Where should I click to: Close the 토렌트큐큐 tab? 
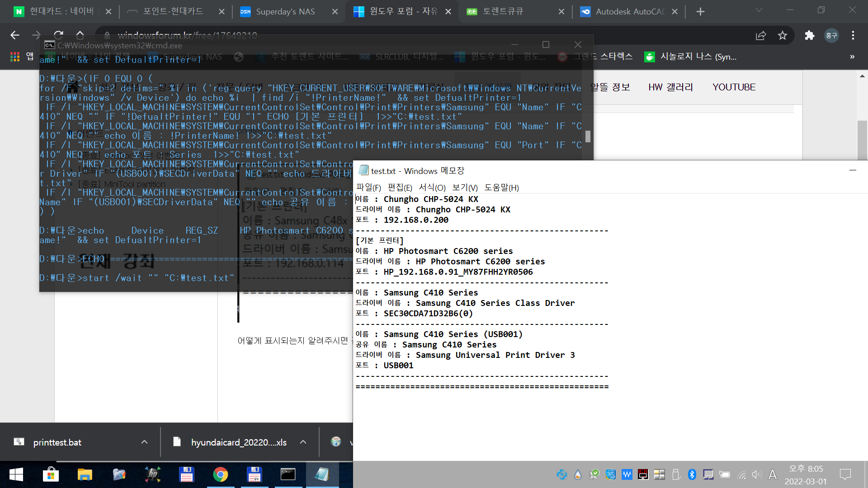coord(561,12)
